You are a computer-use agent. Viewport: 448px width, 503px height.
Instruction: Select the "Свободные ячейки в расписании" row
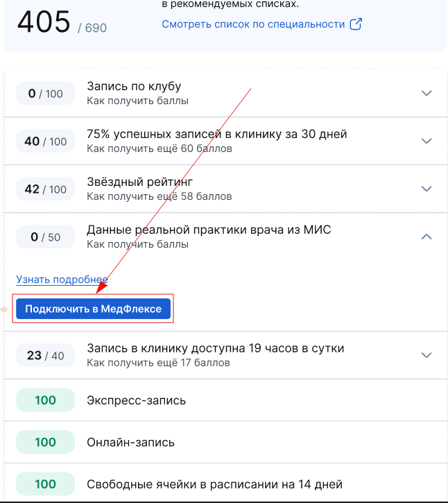(x=214, y=484)
